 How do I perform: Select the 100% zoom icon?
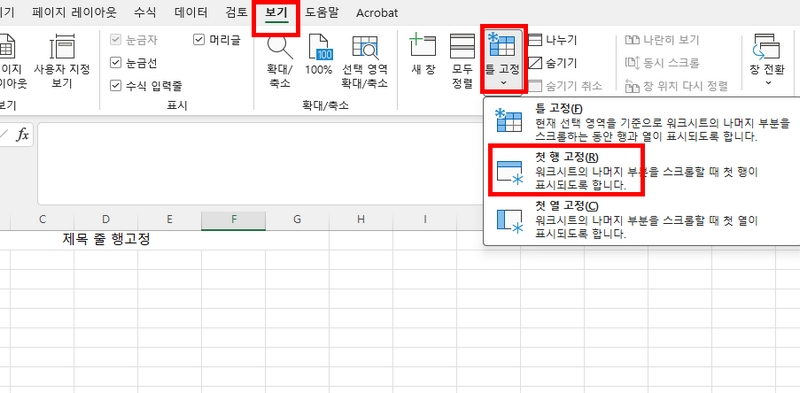(x=319, y=47)
